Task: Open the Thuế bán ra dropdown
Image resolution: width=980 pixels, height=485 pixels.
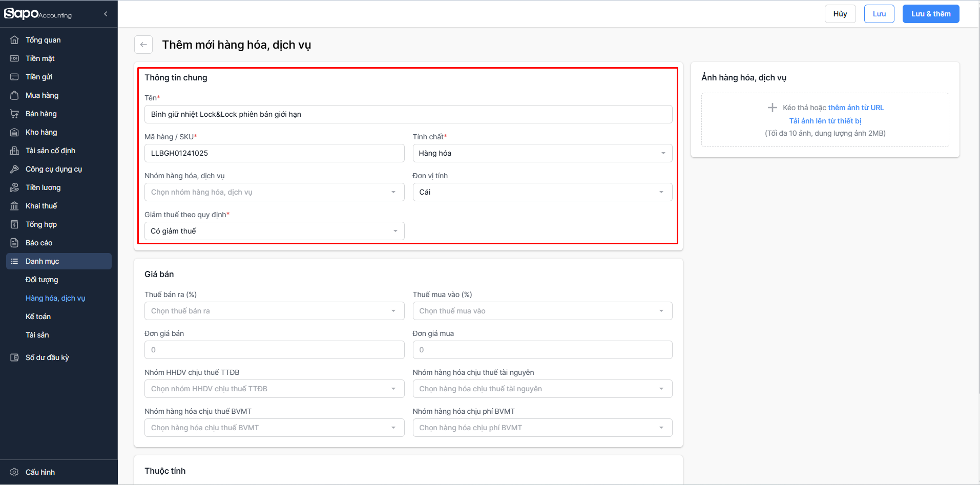Action: point(274,311)
